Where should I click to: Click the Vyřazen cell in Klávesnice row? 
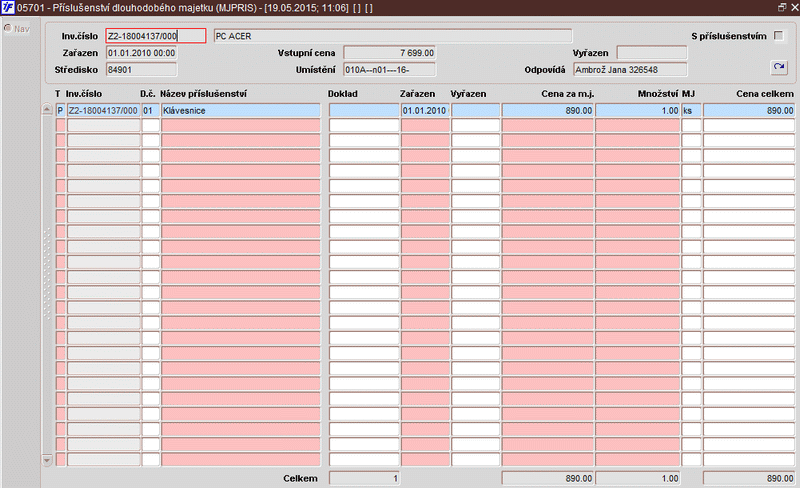pyautogui.click(x=476, y=110)
